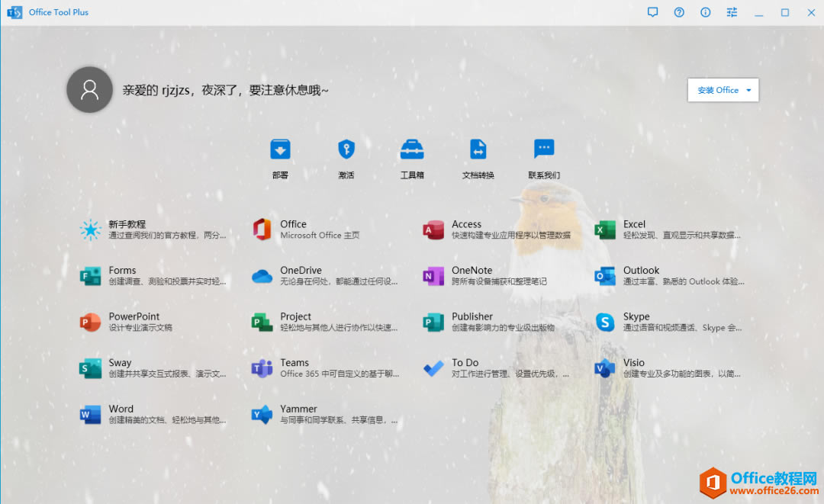
Task: Click the OneDrive cloud icon
Action: click(262, 276)
